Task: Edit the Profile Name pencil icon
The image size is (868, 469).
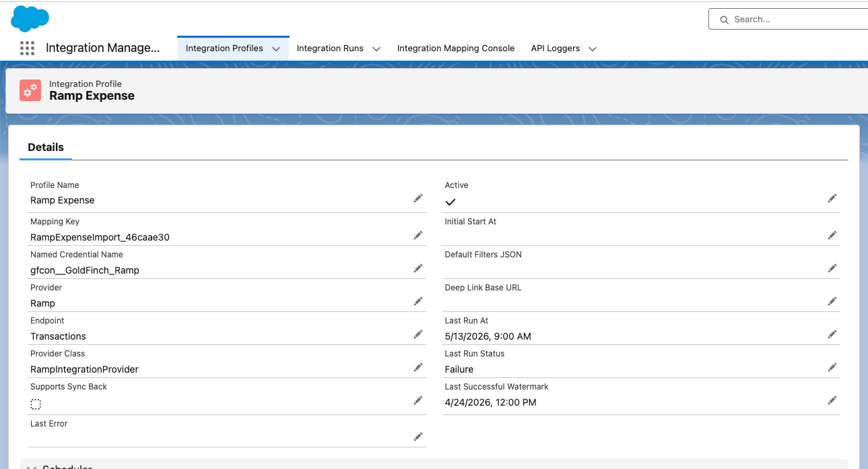Action: tap(418, 198)
